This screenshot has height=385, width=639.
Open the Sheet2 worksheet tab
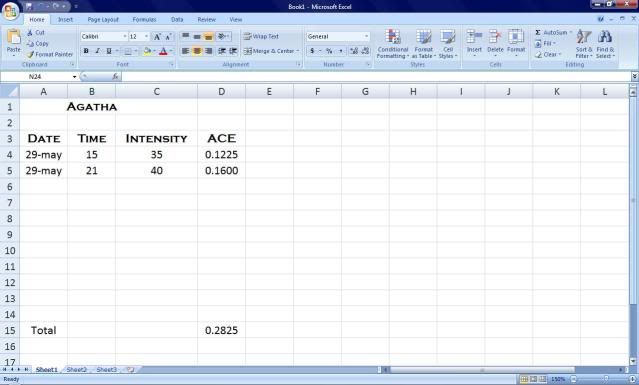pos(77,370)
